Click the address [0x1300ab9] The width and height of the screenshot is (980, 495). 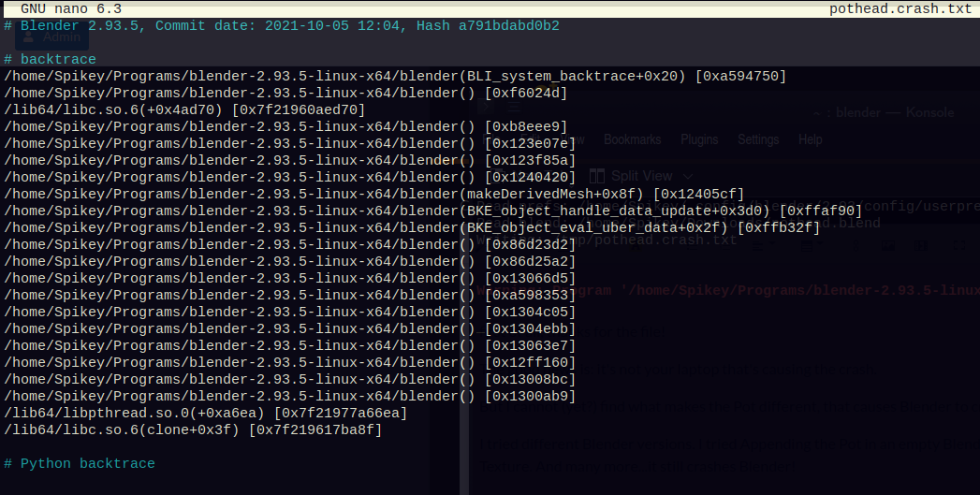click(x=530, y=397)
